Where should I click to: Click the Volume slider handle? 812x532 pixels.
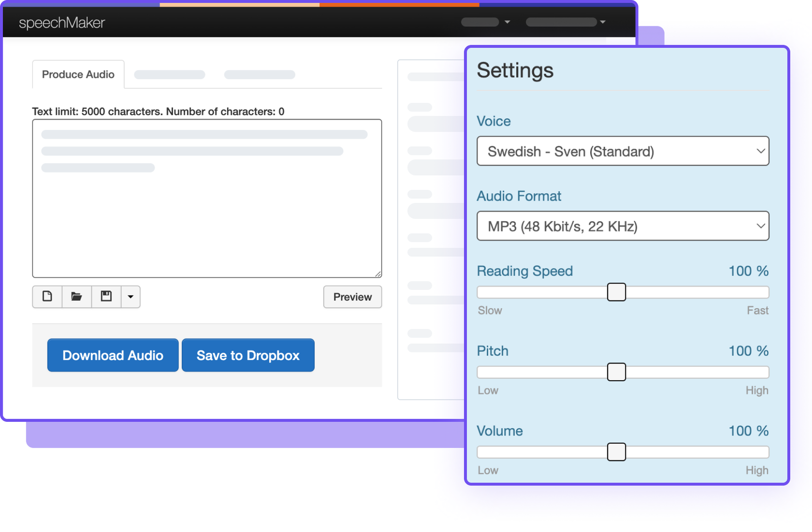pos(616,452)
